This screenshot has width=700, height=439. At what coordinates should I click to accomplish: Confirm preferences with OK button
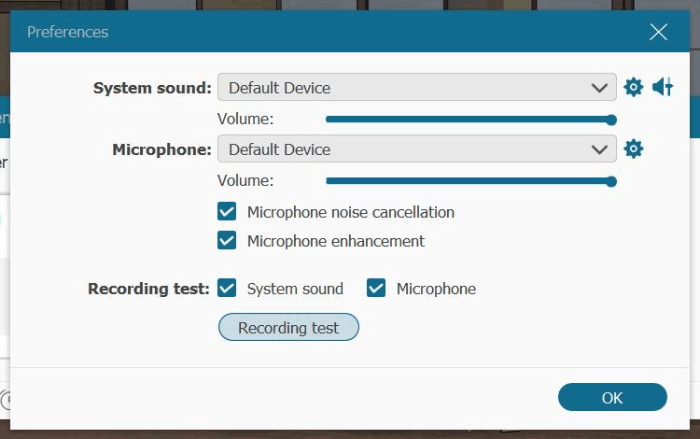click(x=612, y=397)
